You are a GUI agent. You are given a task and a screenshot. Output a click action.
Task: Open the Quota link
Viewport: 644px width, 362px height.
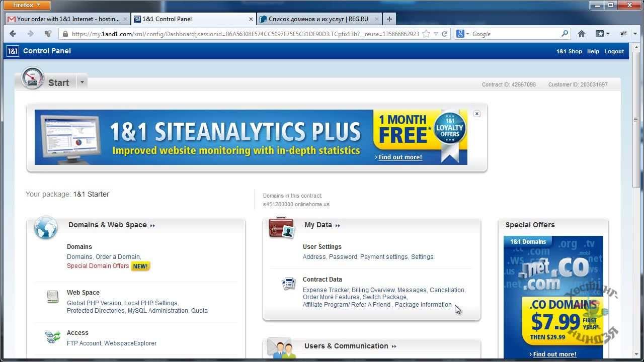tap(199, 311)
